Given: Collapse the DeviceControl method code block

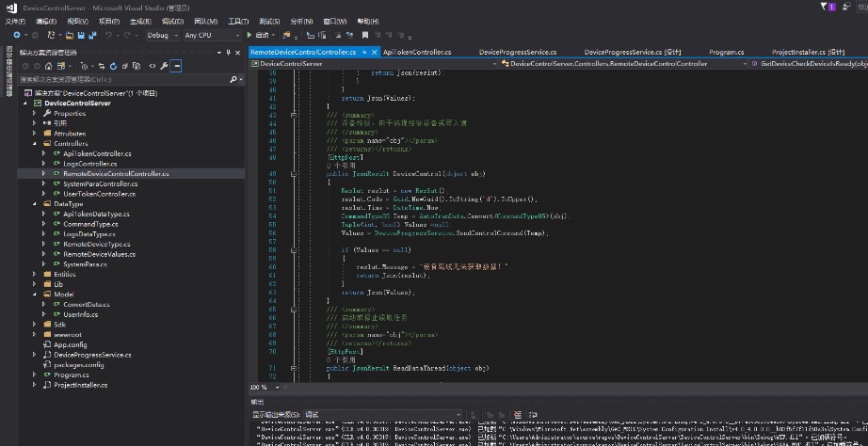Looking at the screenshot, I should pos(295,174).
